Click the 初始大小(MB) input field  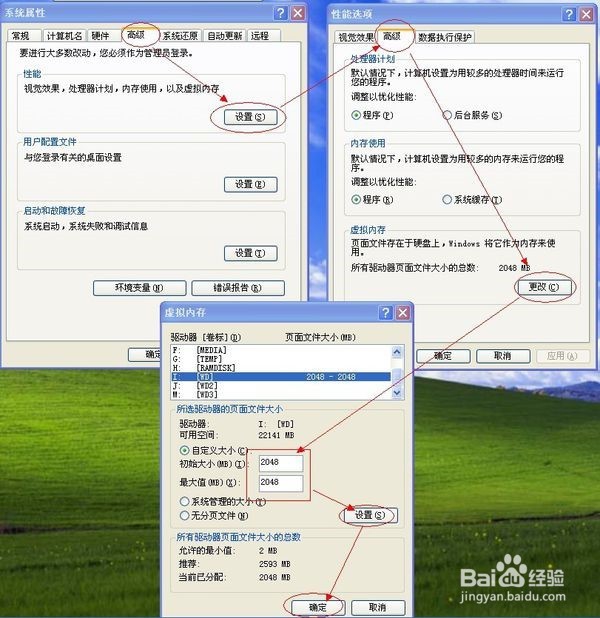[281, 463]
